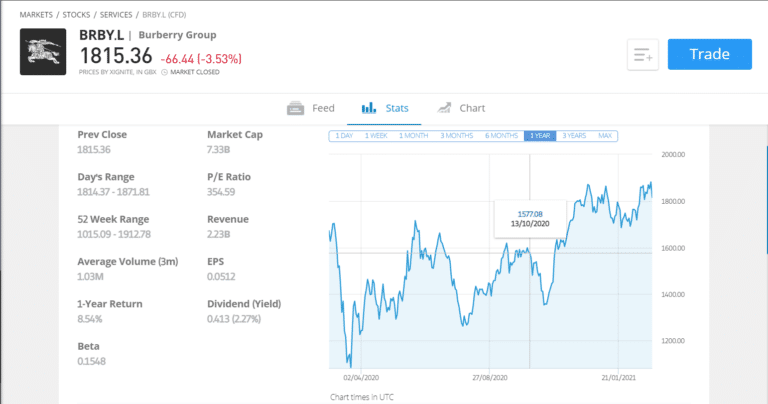Click the -66.44 (-3.53%) price change
This screenshot has height=404, width=768.
click(201, 59)
